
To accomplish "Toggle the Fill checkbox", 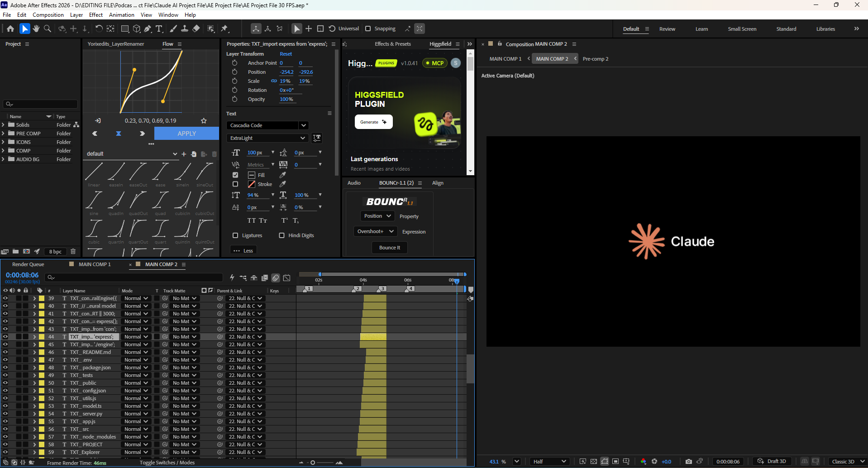I will pos(235,175).
